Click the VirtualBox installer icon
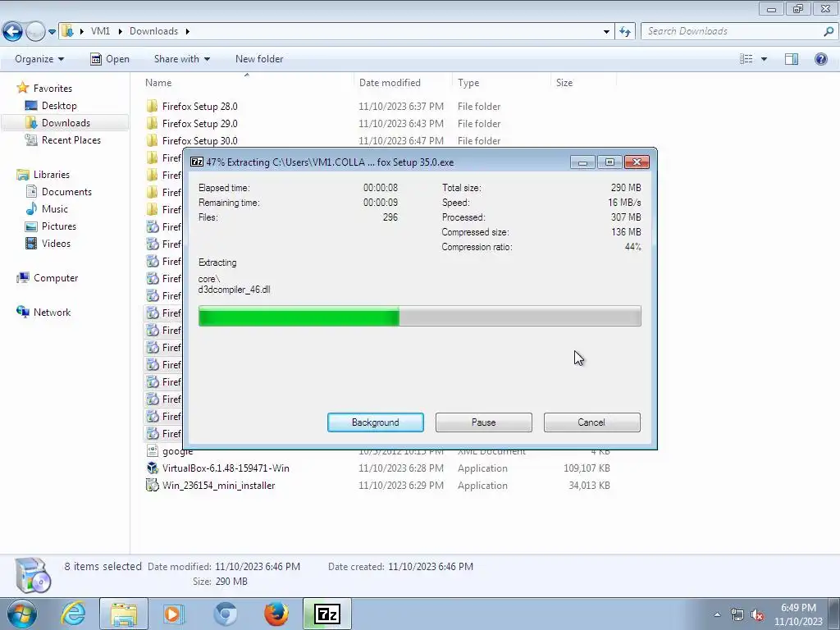Viewport: 840px width, 630px height. pos(152,468)
